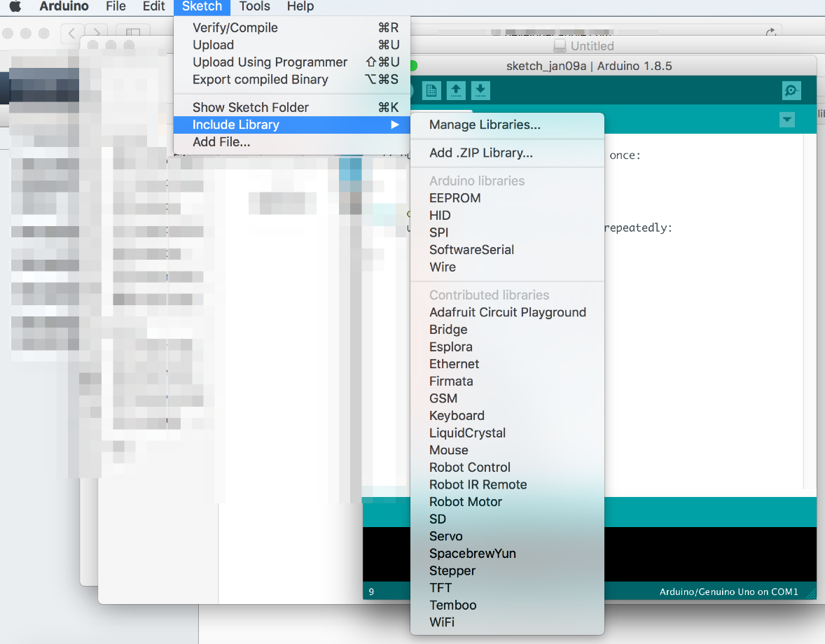825x644 pixels.
Task: Include the Robot Control library
Action: (x=507, y=468)
